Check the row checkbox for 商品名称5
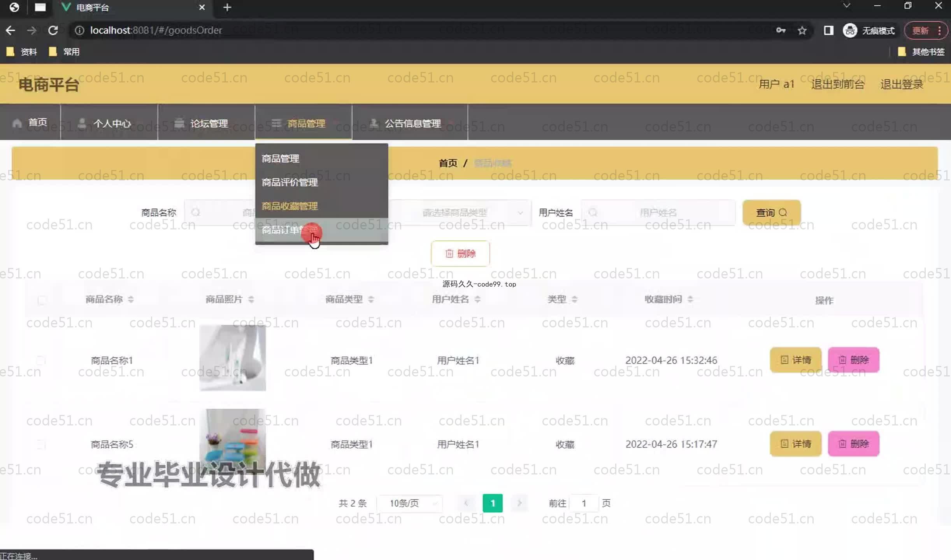 41,444
